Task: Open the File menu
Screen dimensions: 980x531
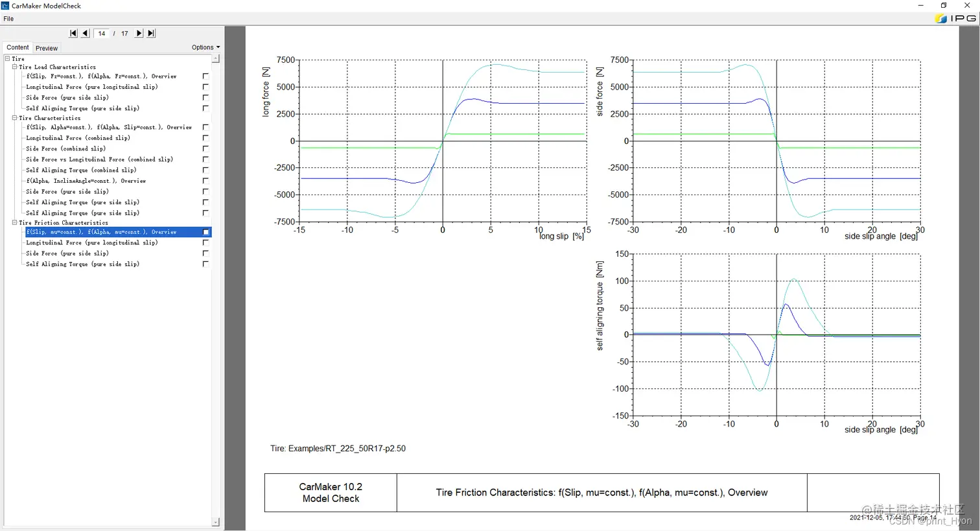Action: coord(8,19)
